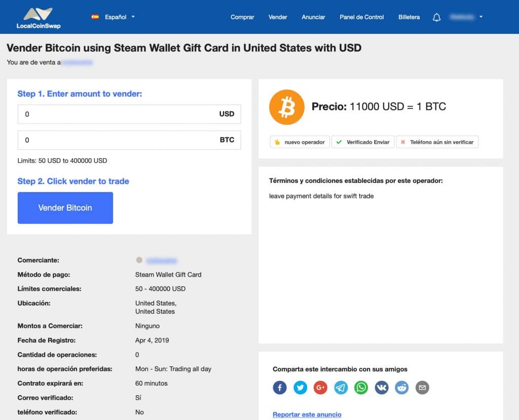Share trade on Reddit
The height and width of the screenshot is (420, 519).
coord(402,388)
